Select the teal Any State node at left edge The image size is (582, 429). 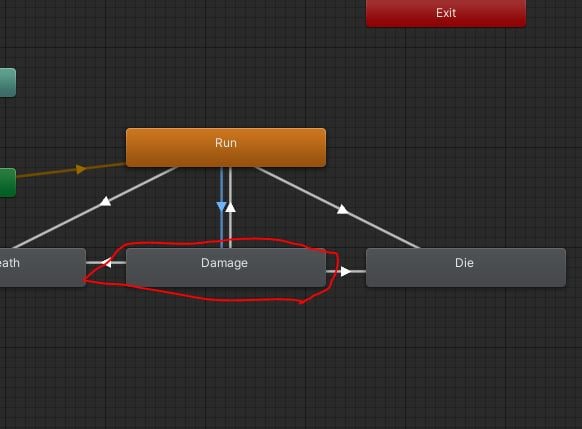pyautogui.click(x=7, y=82)
